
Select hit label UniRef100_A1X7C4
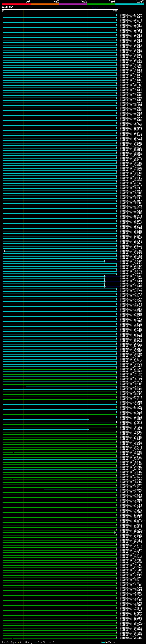click(131, 281)
